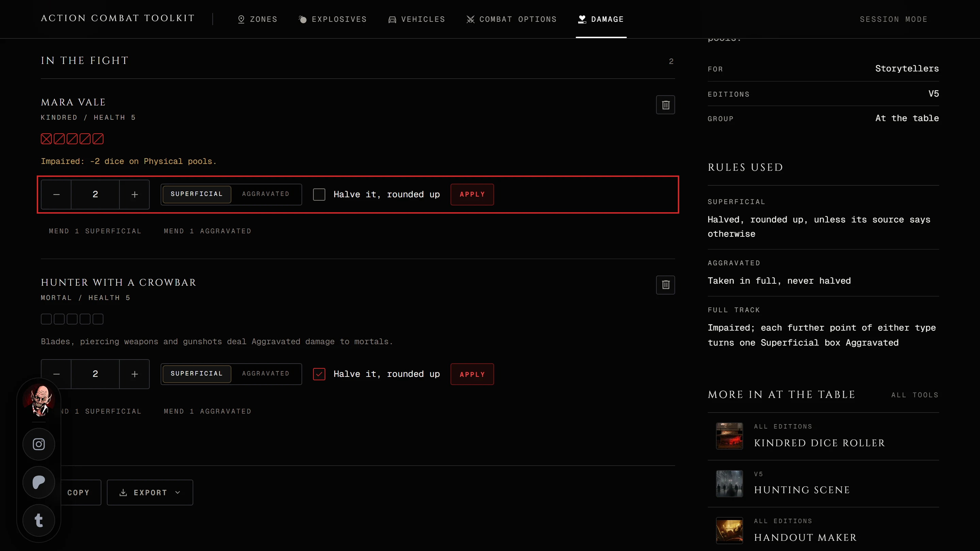Expand the Export dropdown
980x551 pixels.
[x=150, y=492]
